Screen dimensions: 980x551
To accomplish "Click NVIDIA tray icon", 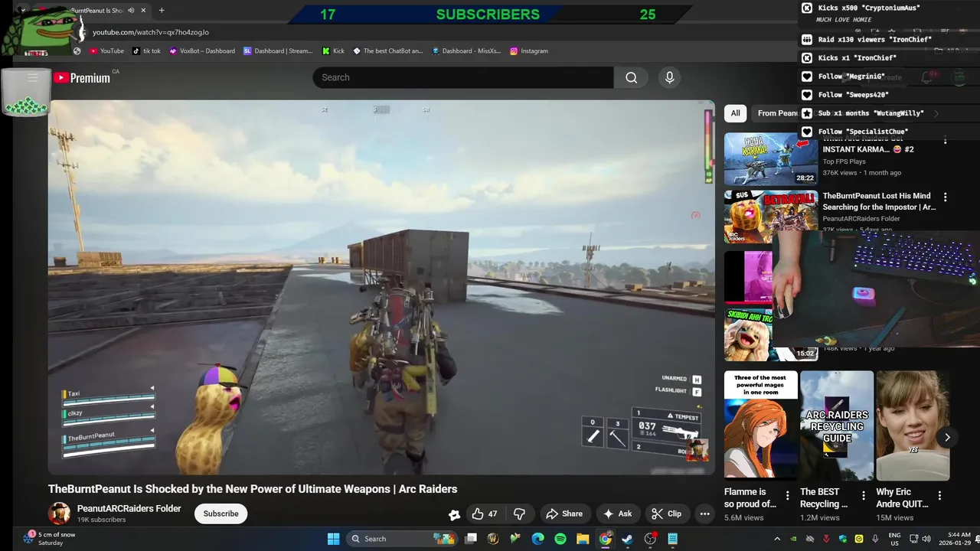I will tap(793, 539).
